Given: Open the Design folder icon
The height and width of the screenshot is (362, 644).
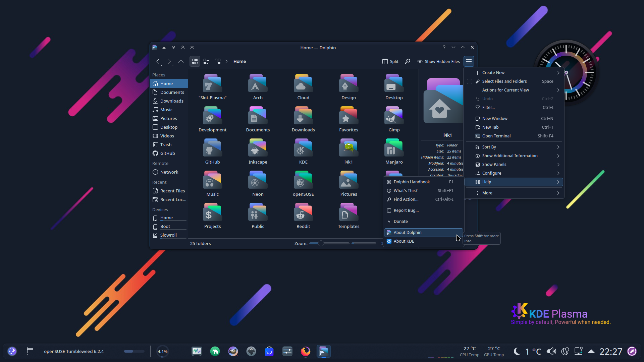Looking at the screenshot, I should pos(348,84).
